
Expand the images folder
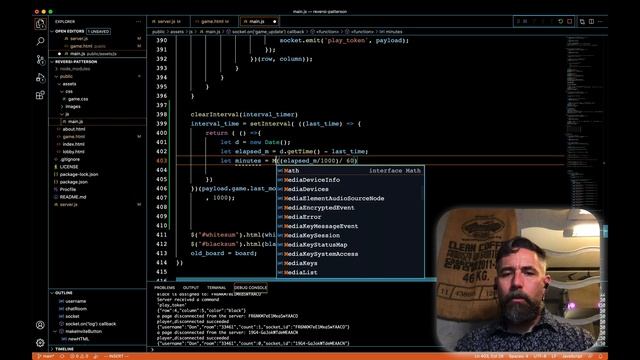[72, 107]
